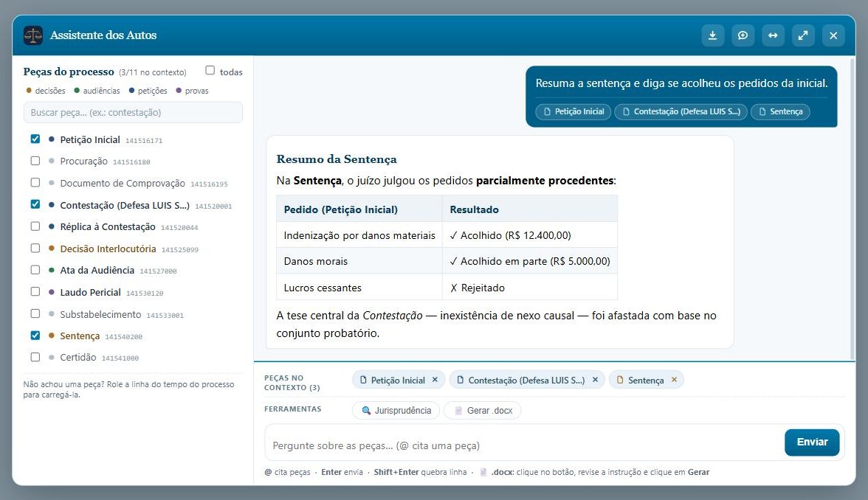Viewport: 868px width, 500px height.
Task: Click the scales of justice logo
Action: pos(33,35)
